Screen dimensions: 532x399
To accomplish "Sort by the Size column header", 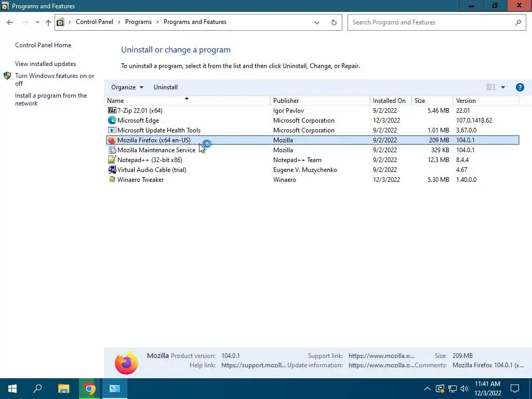I will pyautogui.click(x=432, y=100).
